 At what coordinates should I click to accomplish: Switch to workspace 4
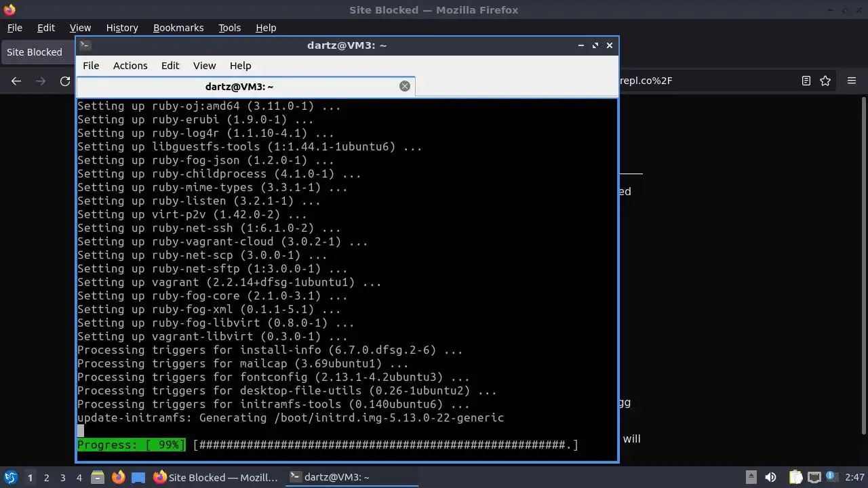pos(79,477)
